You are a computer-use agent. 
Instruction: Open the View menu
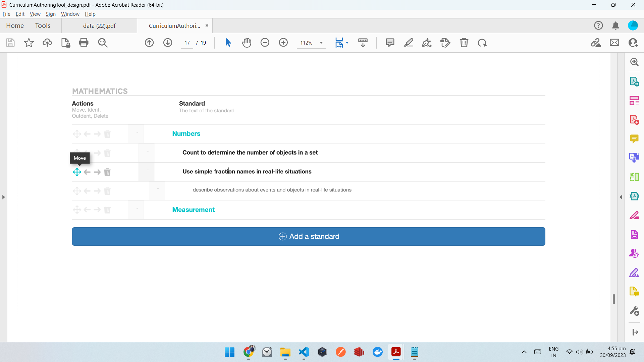(x=35, y=14)
